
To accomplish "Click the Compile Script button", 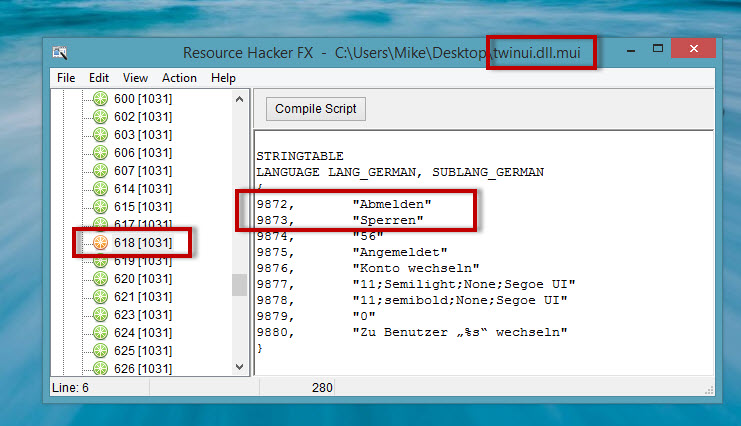I will [316, 109].
